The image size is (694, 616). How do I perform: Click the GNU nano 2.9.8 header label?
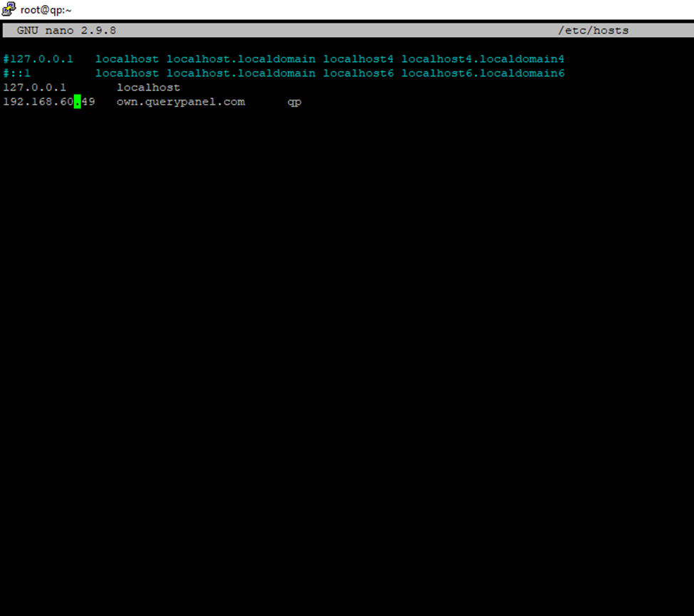pos(66,31)
